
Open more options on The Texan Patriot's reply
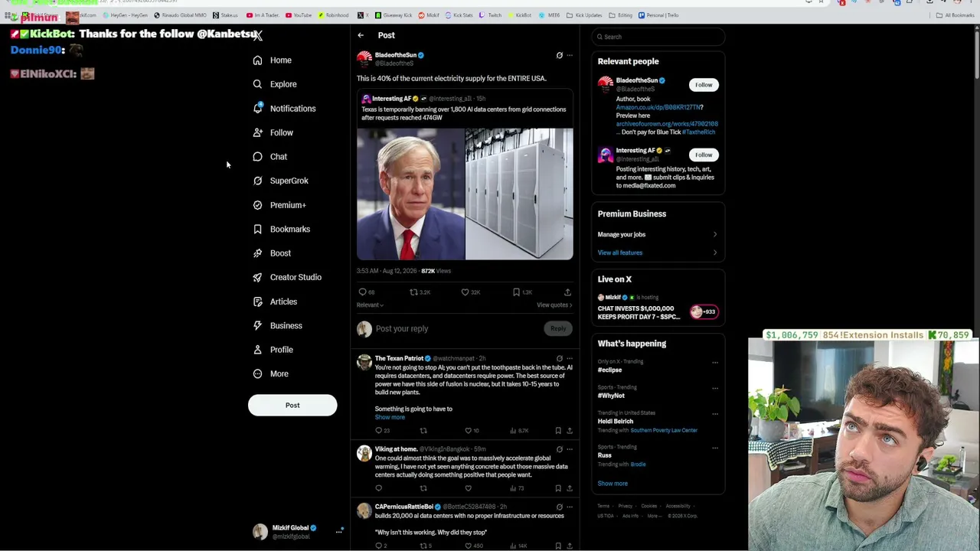[569, 358]
